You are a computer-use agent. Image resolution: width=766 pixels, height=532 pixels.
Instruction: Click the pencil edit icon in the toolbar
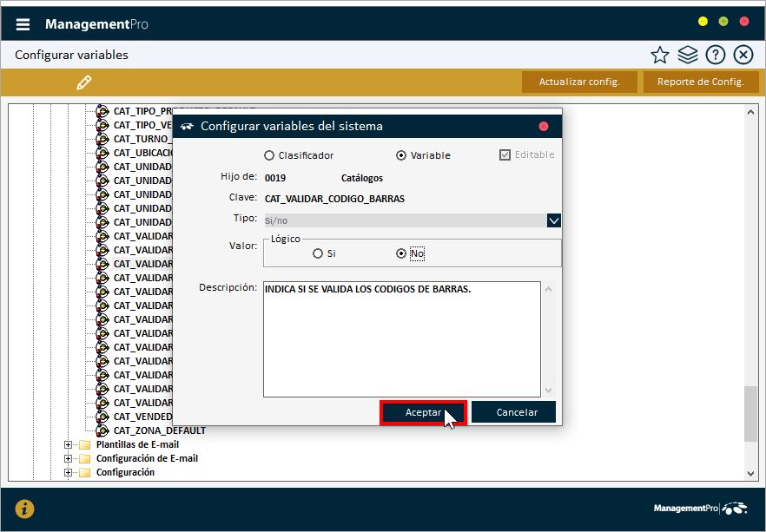[84, 82]
